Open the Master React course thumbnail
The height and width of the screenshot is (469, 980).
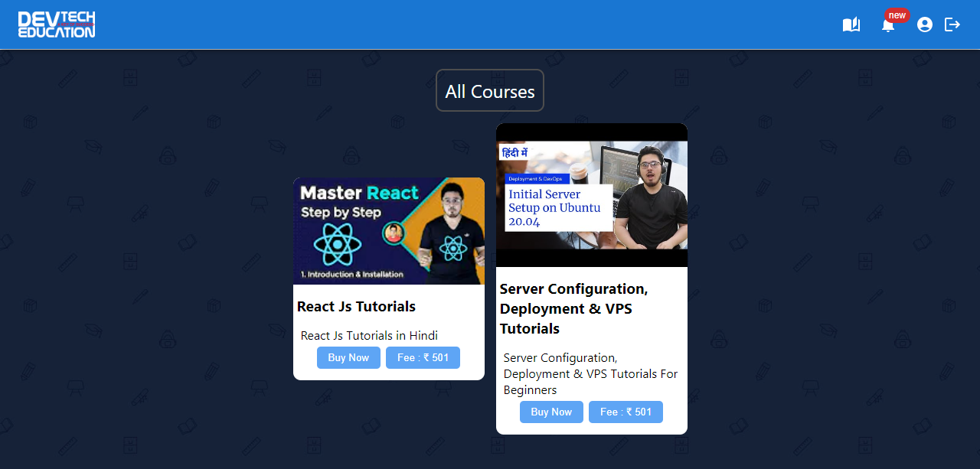click(x=389, y=231)
